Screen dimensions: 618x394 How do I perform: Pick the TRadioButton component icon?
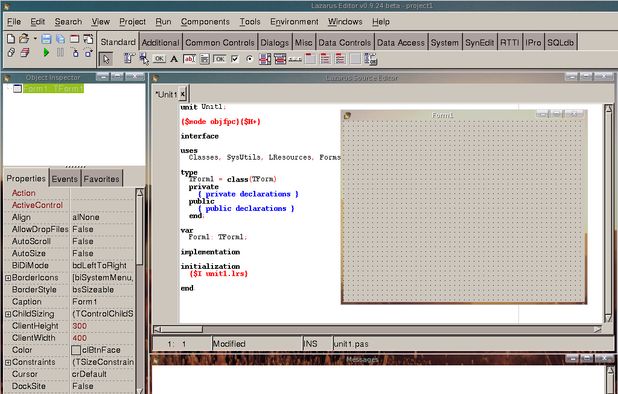point(249,59)
